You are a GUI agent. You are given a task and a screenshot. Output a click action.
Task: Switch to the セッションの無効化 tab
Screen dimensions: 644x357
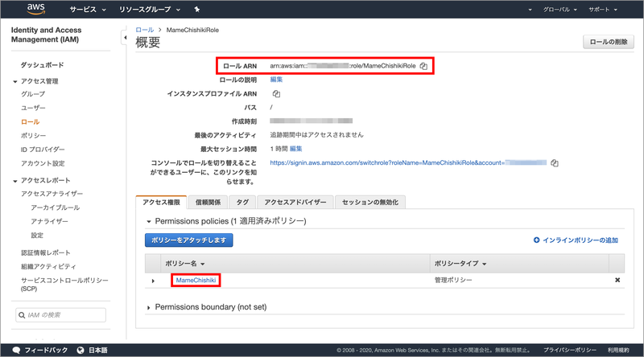(x=370, y=203)
